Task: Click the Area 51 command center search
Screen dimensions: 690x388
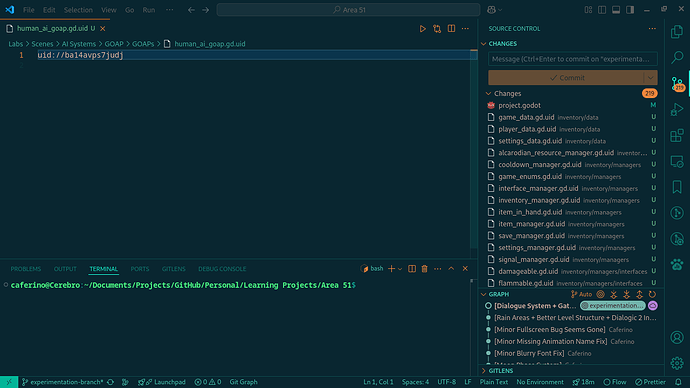Action: (349, 10)
